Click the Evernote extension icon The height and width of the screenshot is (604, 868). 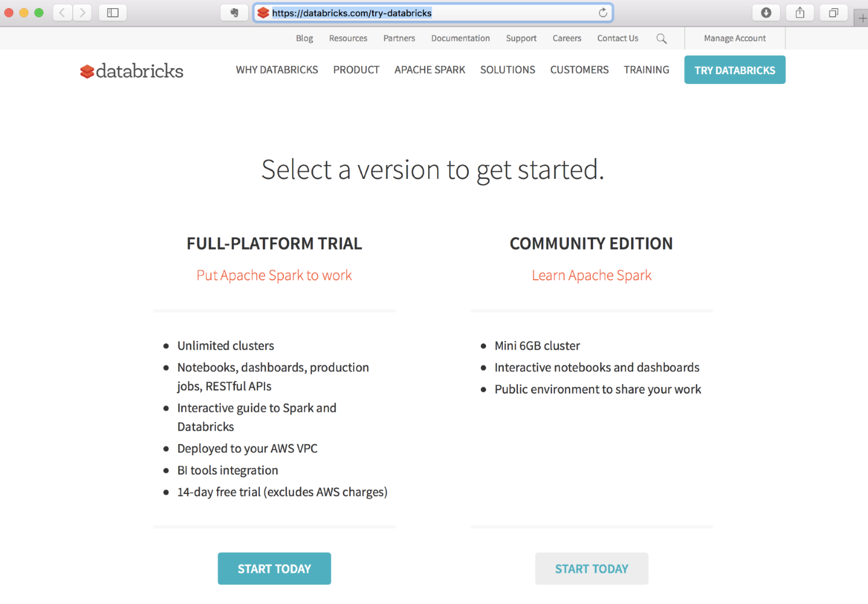234,13
